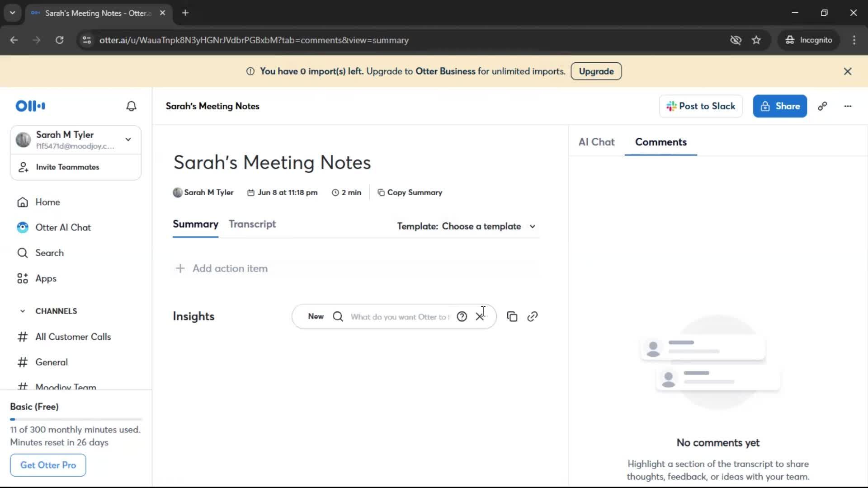Open the browser three-dot menu
This screenshot has width=868, height=488.
pyautogui.click(x=854, y=40)
